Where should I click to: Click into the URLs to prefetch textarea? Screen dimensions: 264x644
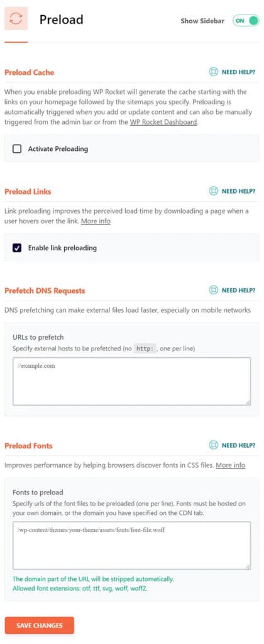coord(132,382)
